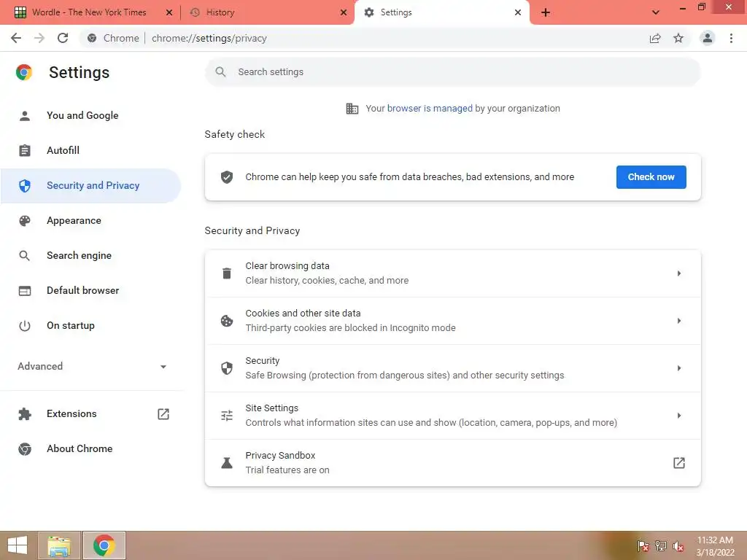Click the Default browser window icon

(x=24, y=290)
